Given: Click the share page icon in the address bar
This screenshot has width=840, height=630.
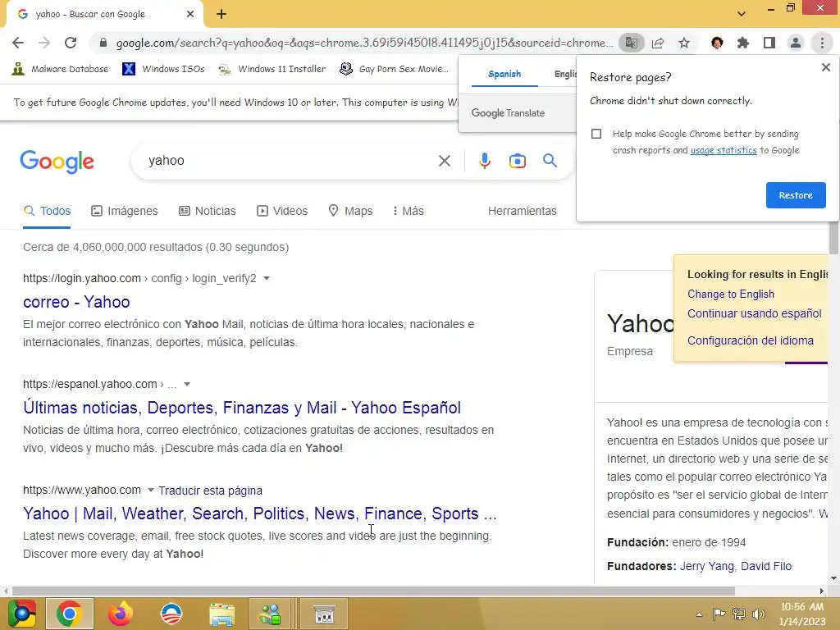Looking at the screenshot, I should coord(658,43).
